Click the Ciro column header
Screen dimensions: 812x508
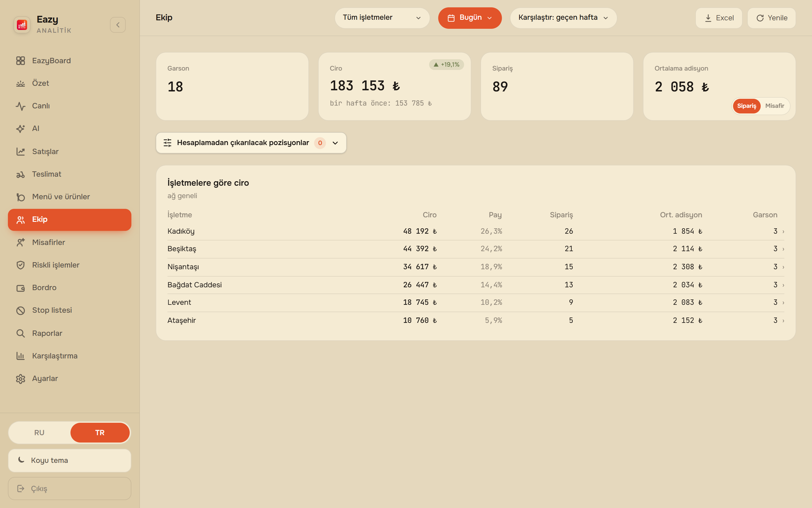[x=429, y=215]
